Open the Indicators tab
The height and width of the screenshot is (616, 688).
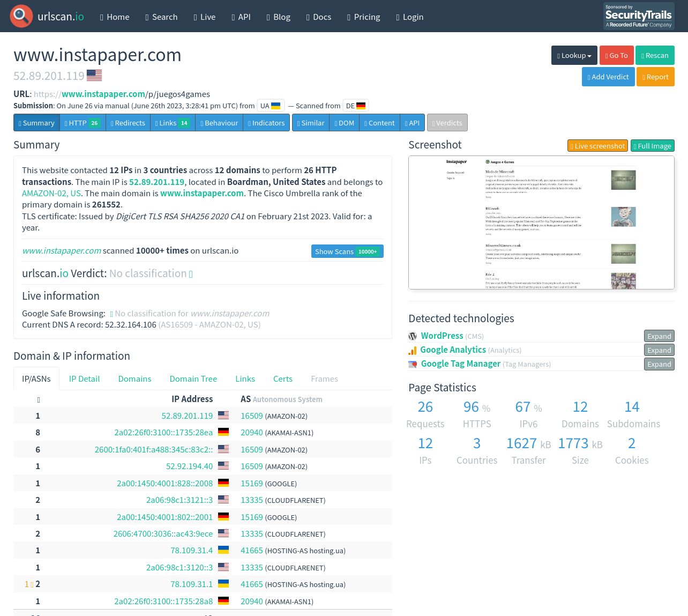pyautogui.click(x=266, y=123)
